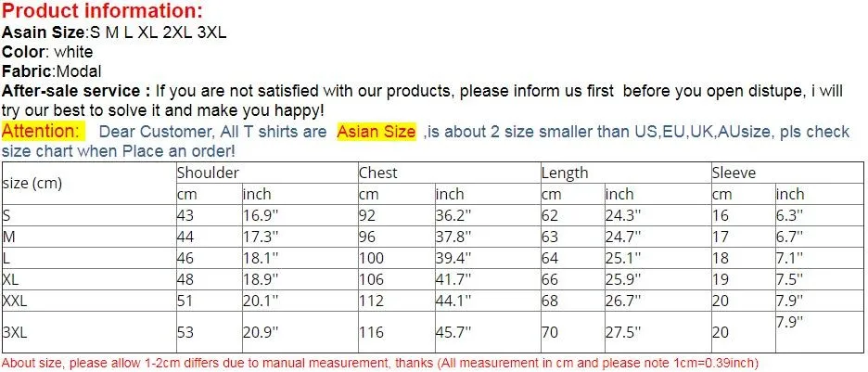The height and width of the screenshot is (372, 868).
Task: Click the shoulder value 46 for size L
Action: (x=185, y=258)
